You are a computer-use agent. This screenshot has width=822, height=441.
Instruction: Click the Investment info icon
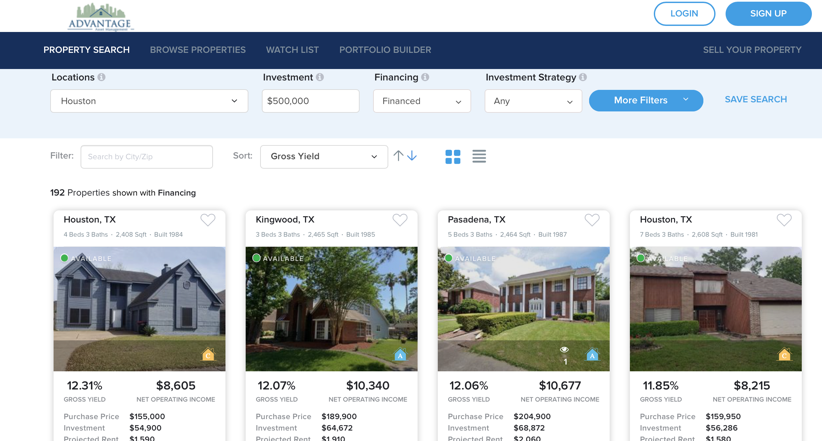320,77
